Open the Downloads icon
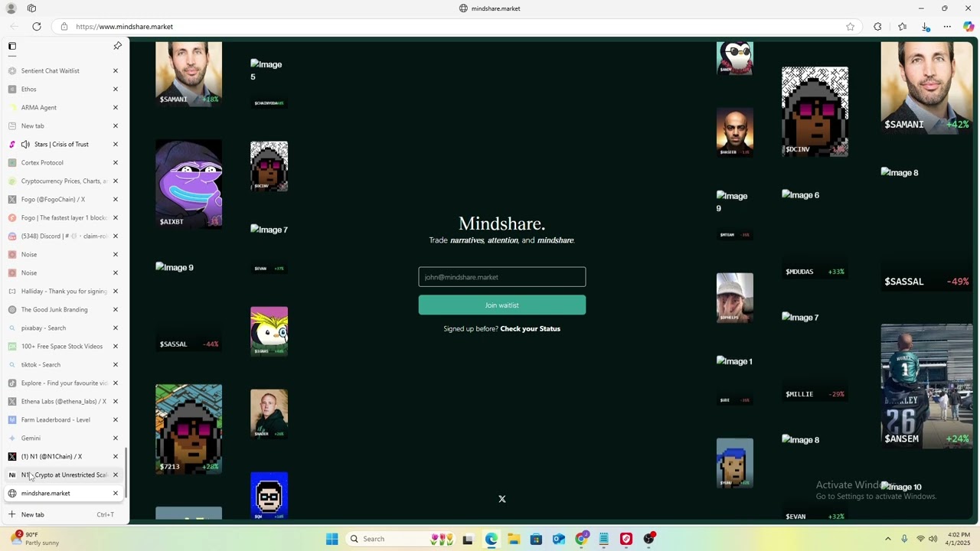This screenshot has width=980, height=551. click(925, 26)
